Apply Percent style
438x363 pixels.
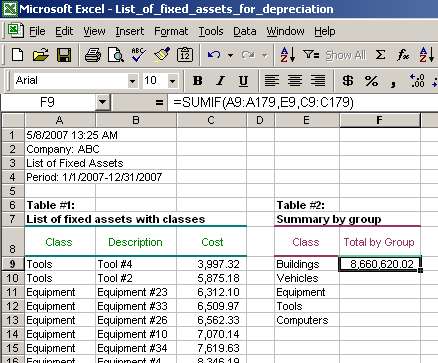(371, 81)
